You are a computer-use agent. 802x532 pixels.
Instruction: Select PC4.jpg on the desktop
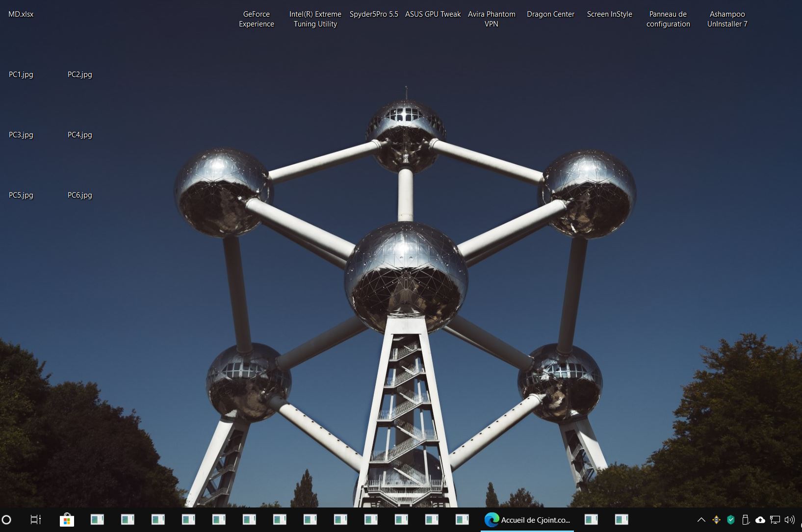80,135
